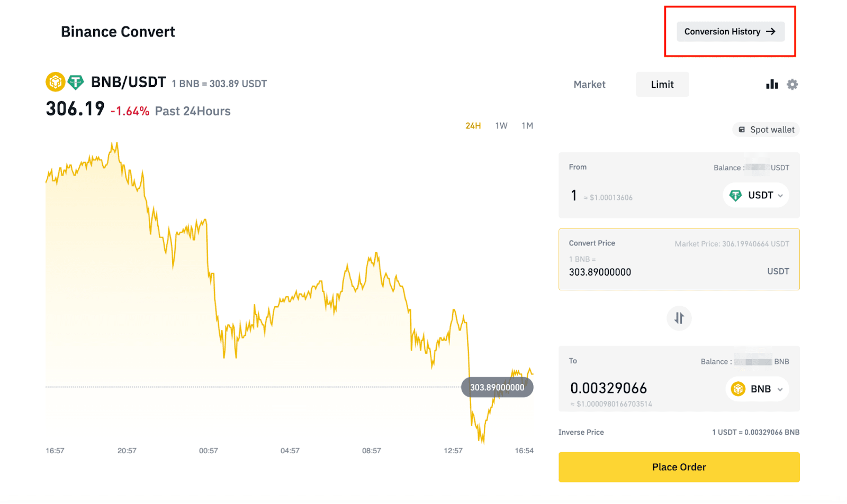Viewport: 847px width, 504px height.
Task: Open the settings gear icon
Action: [x=792, y=84]
